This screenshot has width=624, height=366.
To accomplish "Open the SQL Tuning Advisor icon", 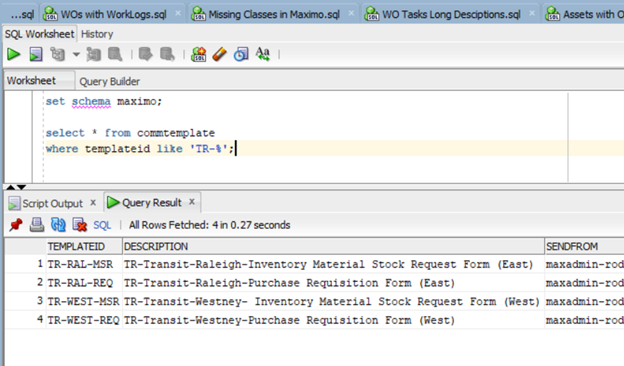I will pyautogui.click(x=115, y=54).
